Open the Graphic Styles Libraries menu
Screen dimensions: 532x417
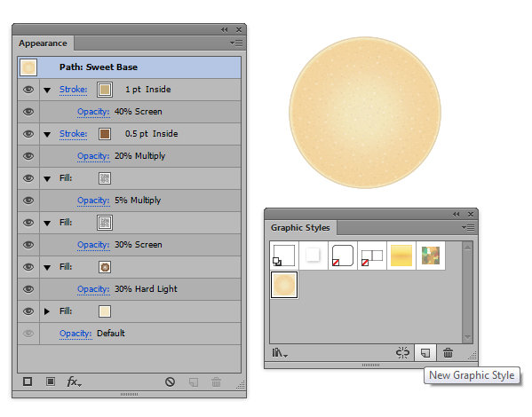(280, 353)
